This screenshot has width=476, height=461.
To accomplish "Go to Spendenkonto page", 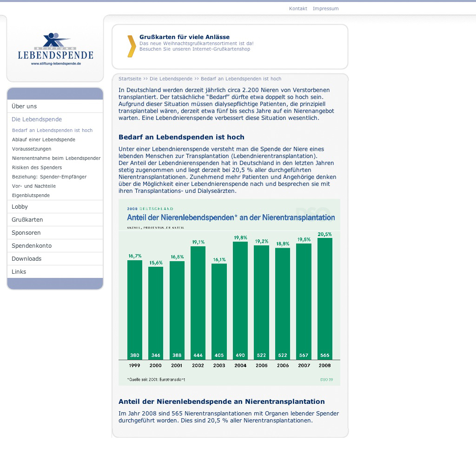I will (x=55, y=246).
